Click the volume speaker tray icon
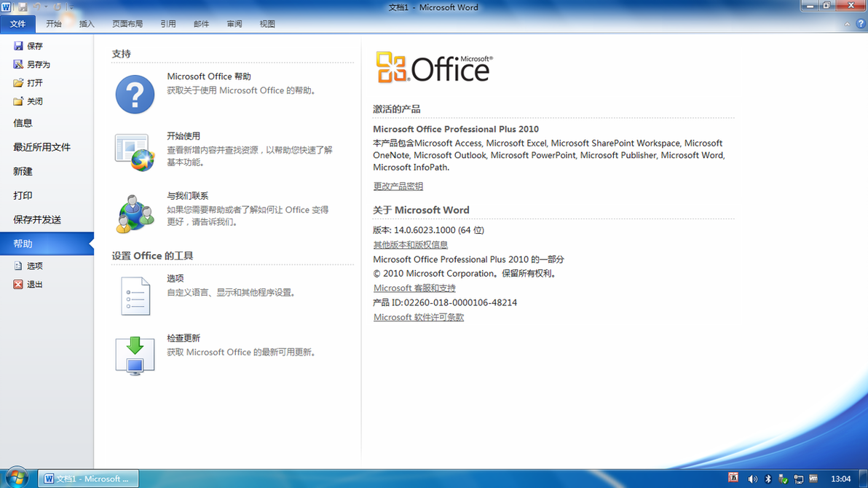868x488 pixels. tap(752, 479)
